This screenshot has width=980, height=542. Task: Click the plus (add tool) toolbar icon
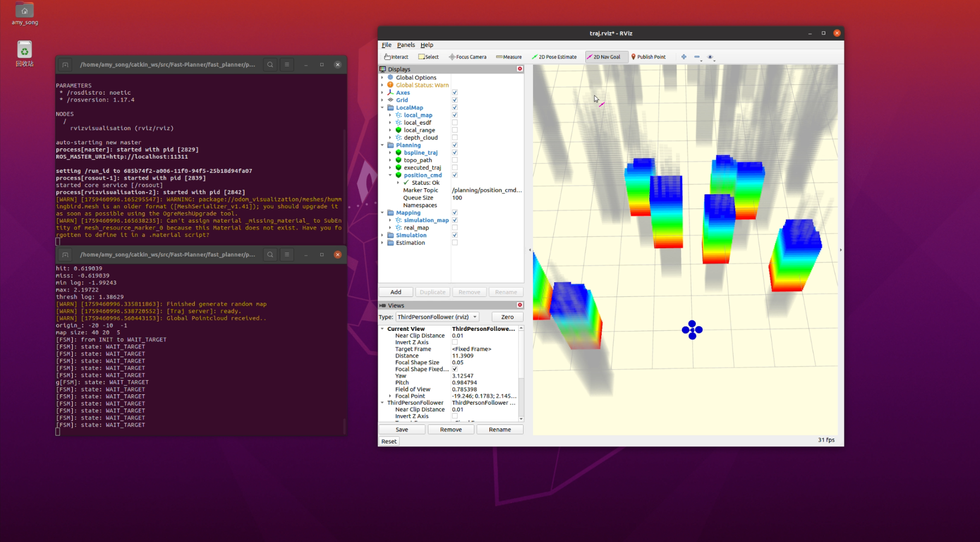pyautogui.click(x=684, y=57)
